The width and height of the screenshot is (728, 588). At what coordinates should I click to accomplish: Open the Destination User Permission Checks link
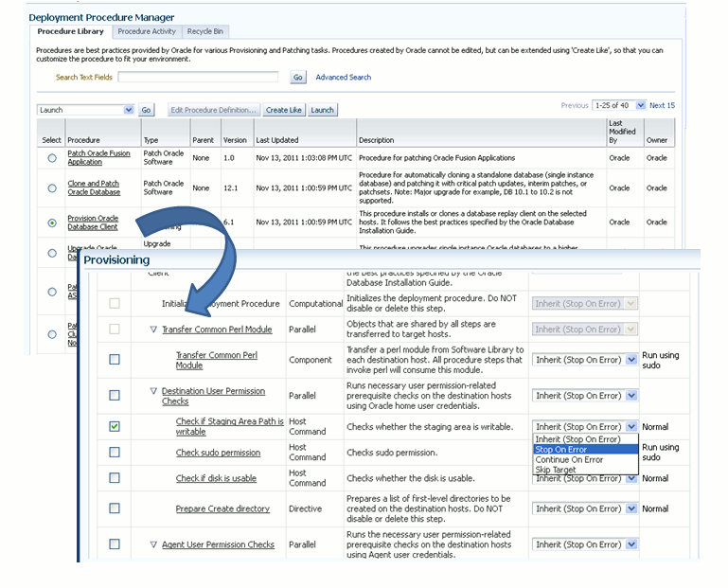tap(213, 396)
